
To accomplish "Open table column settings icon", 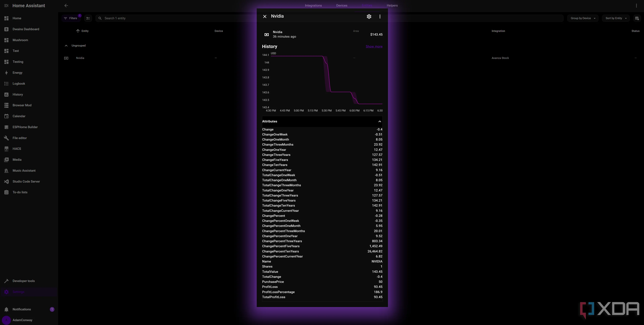I will pos(637,18).
